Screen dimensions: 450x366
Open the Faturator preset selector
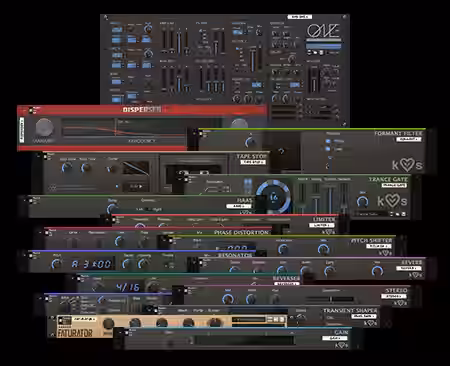coord(84,319)
